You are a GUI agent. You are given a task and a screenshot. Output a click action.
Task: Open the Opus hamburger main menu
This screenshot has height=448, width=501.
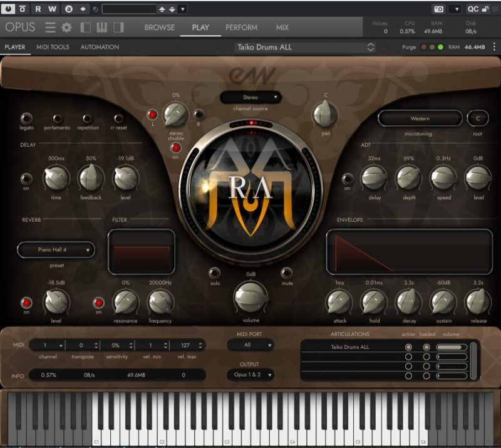[x=50, y=28]
